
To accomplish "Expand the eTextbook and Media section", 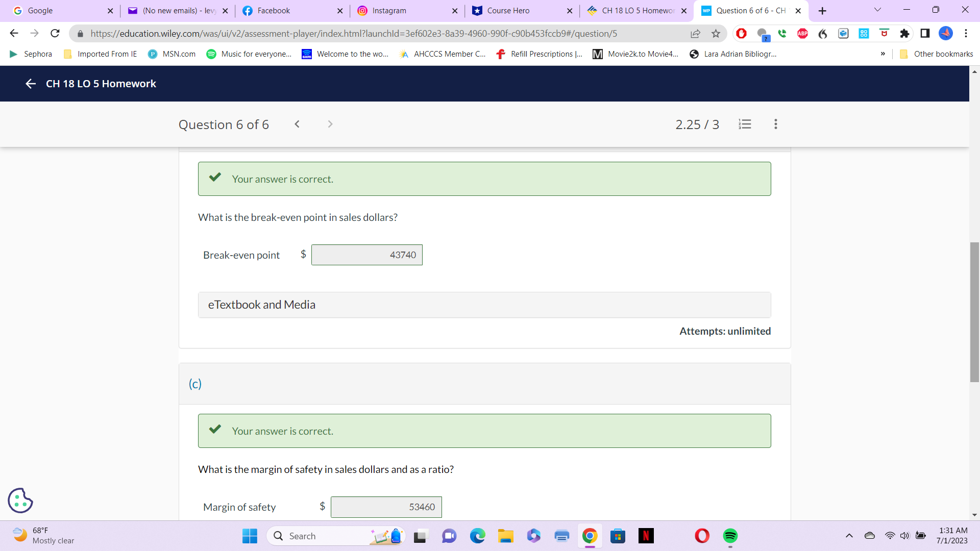I will (484, 305).
